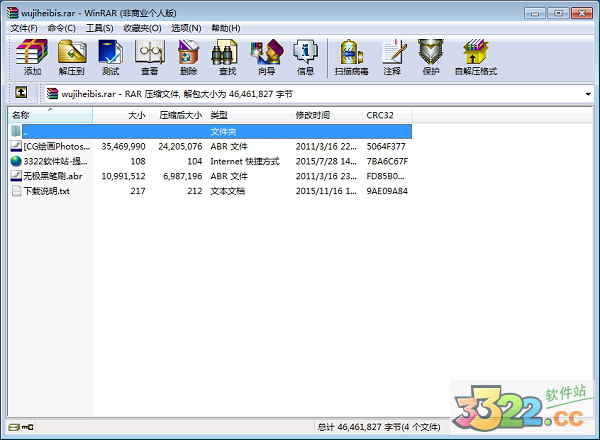600x440 pixels.
Task: Create 自解压格式 (SFX) archive icon
Action: (474, 58)
